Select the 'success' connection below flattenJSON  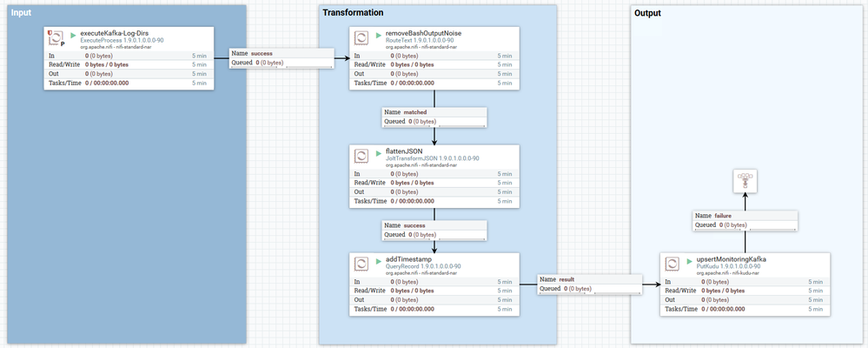coord(434,230)
